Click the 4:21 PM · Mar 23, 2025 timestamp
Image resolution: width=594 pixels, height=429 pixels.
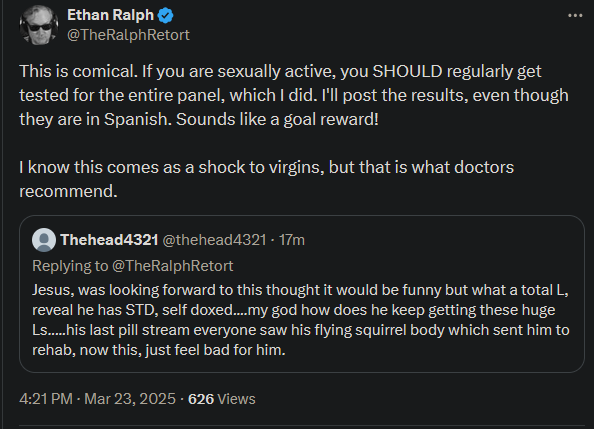97,399
